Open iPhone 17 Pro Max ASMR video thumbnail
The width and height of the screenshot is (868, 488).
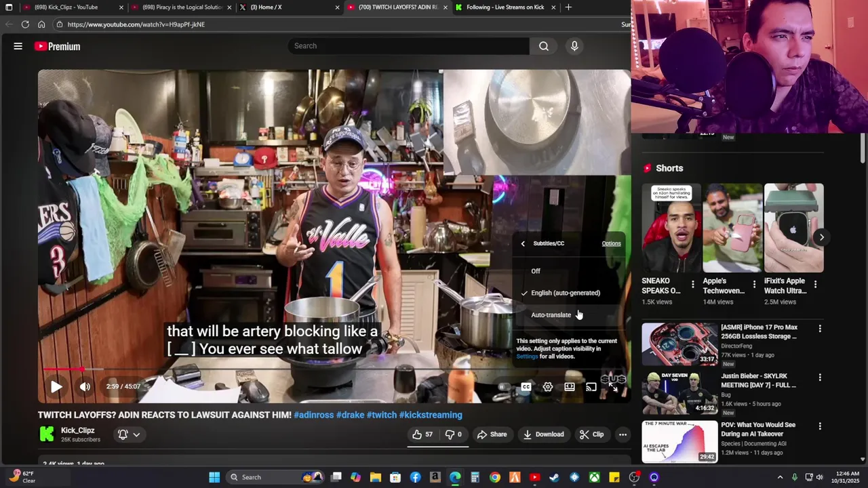tap(679, 344)
